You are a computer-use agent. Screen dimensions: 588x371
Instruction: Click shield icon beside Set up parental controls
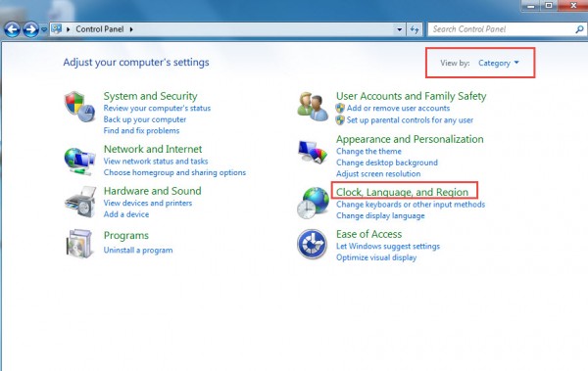(x=340, y=120)
